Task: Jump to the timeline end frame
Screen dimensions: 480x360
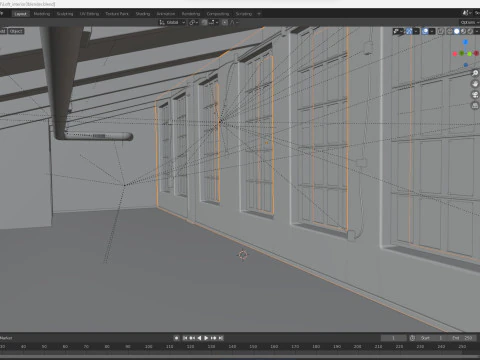Action: coord(220,338)
